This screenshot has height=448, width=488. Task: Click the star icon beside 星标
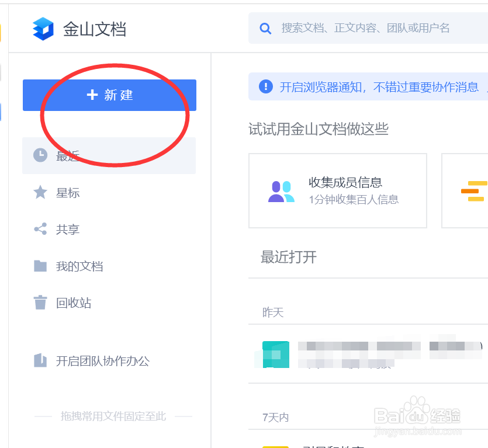40,192
